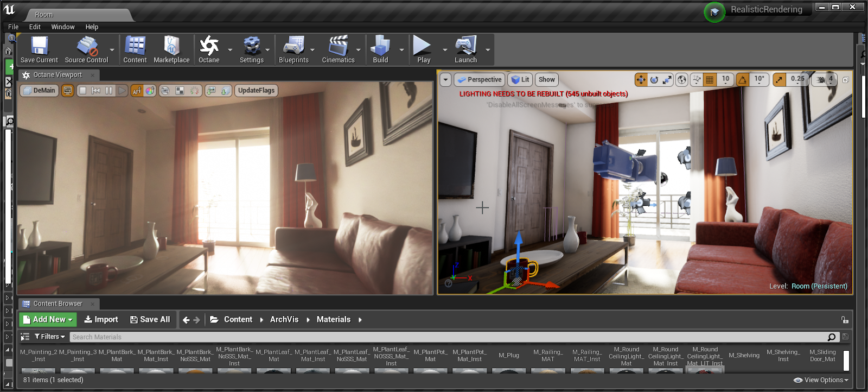
Task: Open the viewport options dropdown arrow
Action: pyautogui.click(x=445, y=80)
